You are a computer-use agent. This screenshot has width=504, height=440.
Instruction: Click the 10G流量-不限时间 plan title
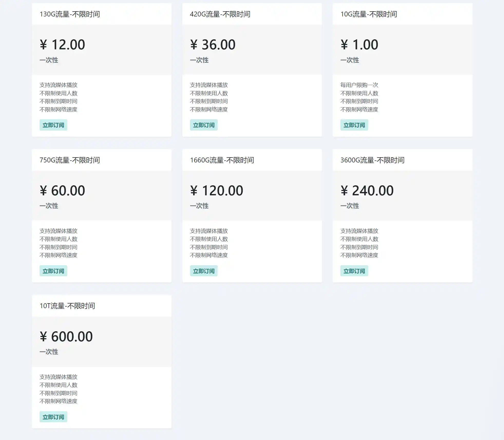pos(368,14)
